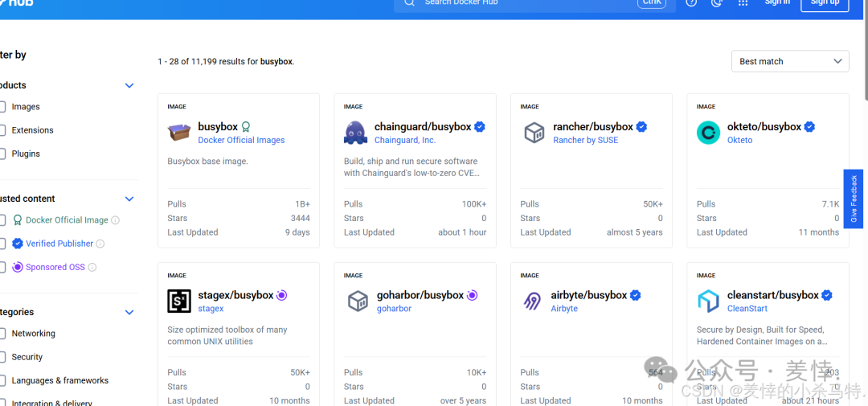Click the okteto teal circle logo
The width and height of the screenshot is (868, 406).
pos(709,133)
